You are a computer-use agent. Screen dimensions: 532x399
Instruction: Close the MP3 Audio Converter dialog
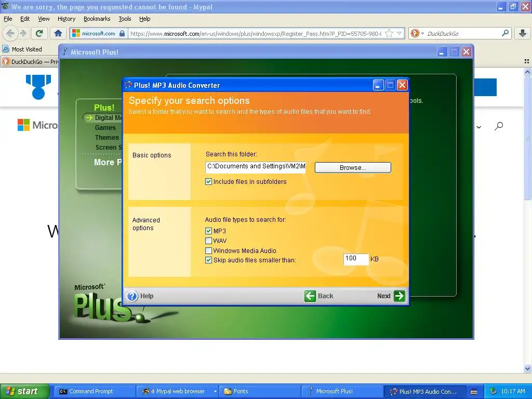pyautogui.click(x=402, y=85)
